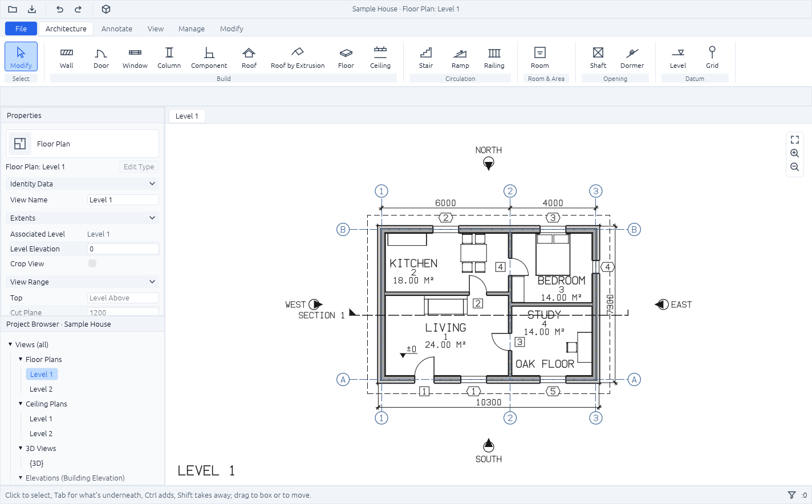Select the Door tool
The image size is (812, 504).
coord(101,57)
